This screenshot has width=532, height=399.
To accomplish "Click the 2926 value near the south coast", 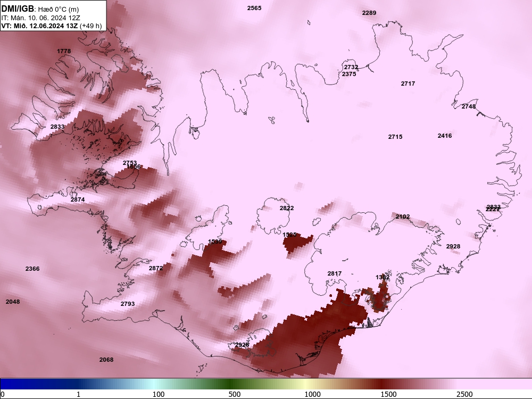I will coord(242,345).
